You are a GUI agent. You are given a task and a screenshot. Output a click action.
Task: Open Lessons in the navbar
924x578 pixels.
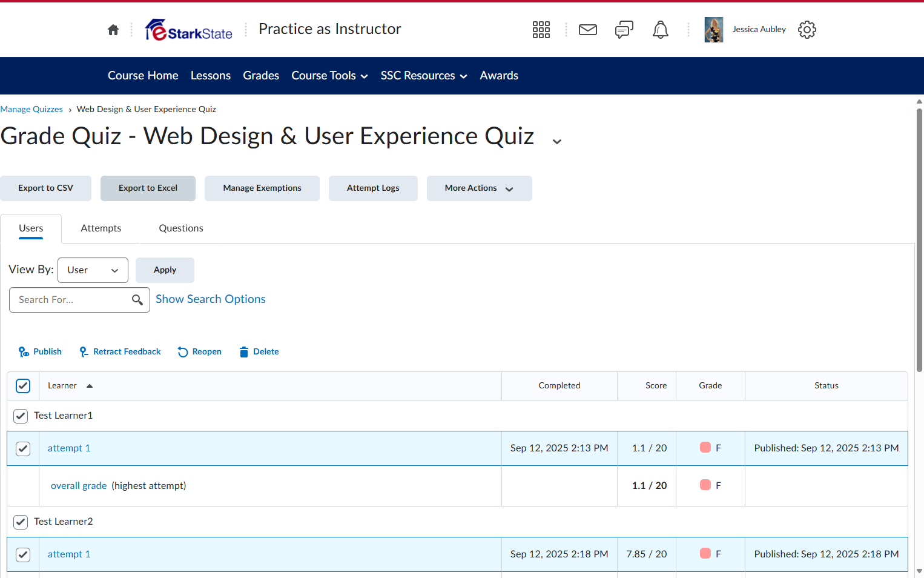pos(211,76)
